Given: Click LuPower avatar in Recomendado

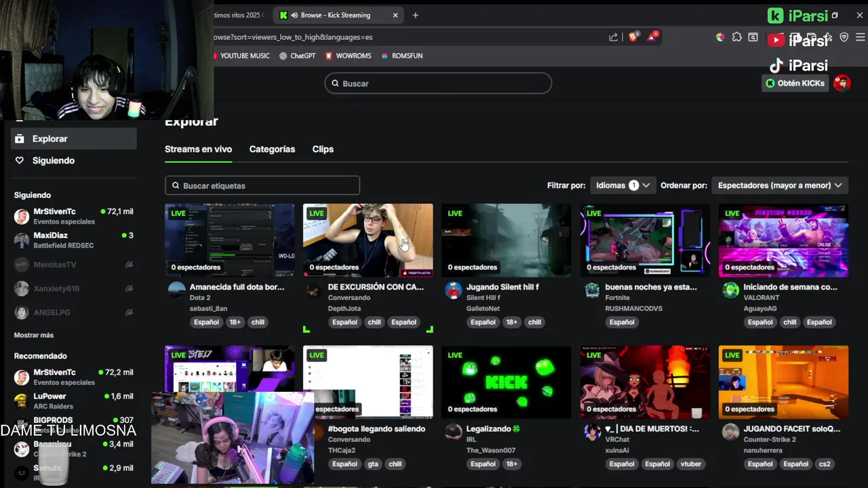Looking at the screenshot, I should [22, 401].
